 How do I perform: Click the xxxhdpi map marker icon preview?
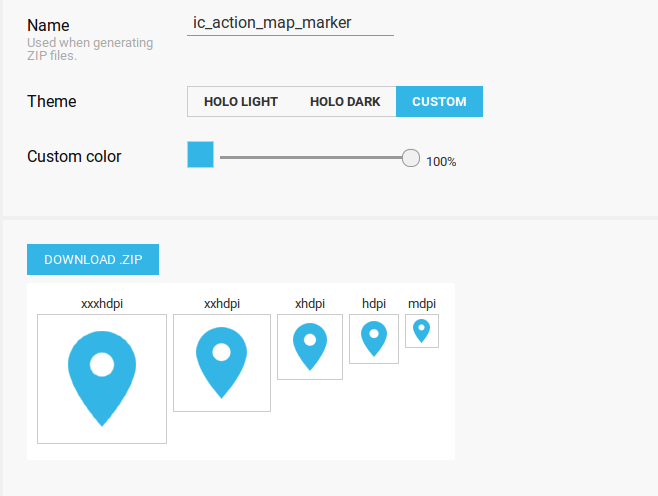coord(102,379)
